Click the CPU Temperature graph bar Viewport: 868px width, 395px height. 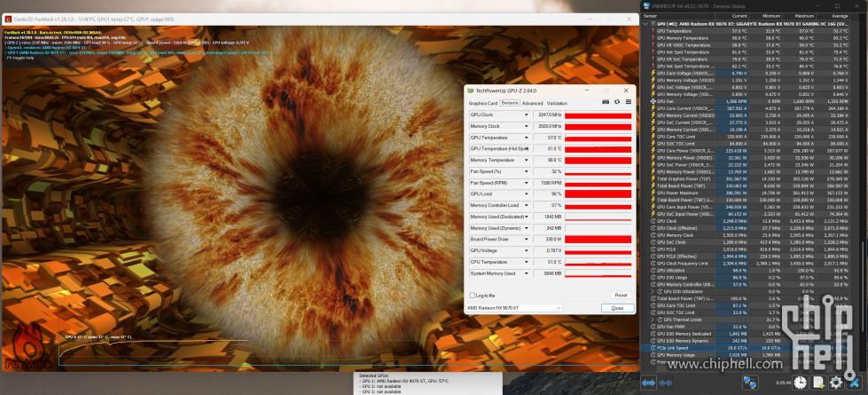(598, 262)
